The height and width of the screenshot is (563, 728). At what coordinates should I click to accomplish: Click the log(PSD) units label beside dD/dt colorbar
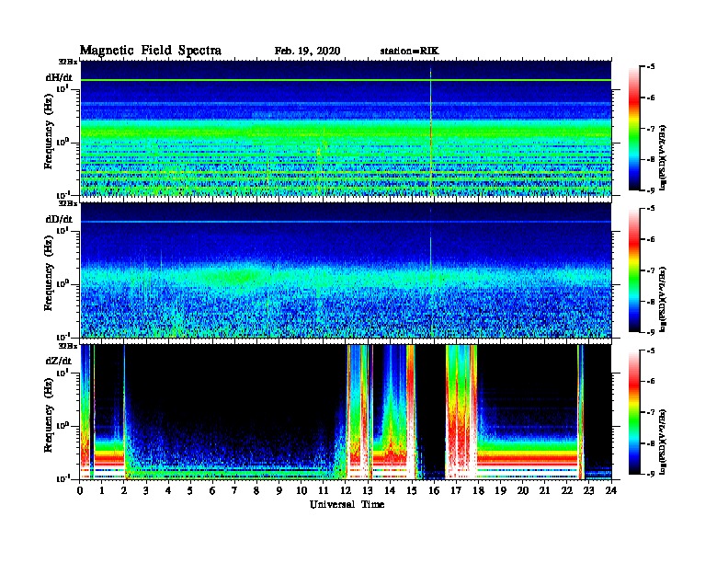coord(663,299)
